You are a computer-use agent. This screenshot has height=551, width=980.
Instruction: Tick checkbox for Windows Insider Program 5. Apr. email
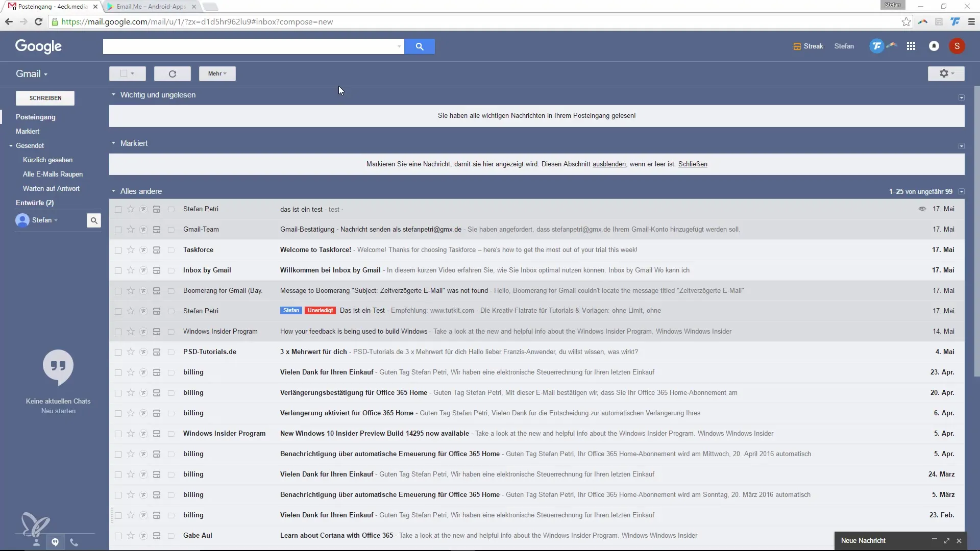(118, 434)
